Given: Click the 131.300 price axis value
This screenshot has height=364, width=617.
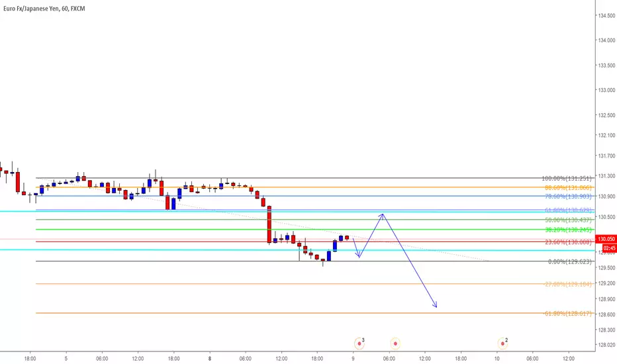Looking at the screenshot, I should click(x=606, y=176).
